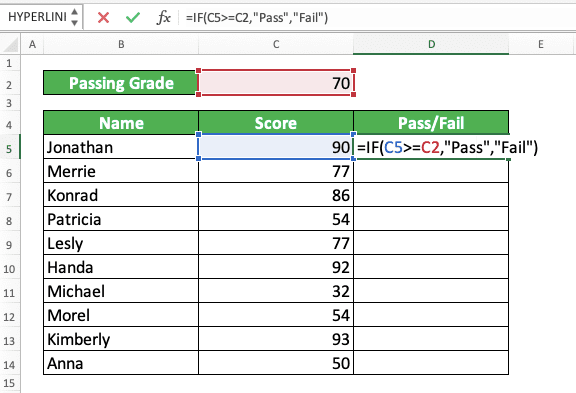Select column C header
The width and height of the screenshot is (576, 393).
[276, 44]
